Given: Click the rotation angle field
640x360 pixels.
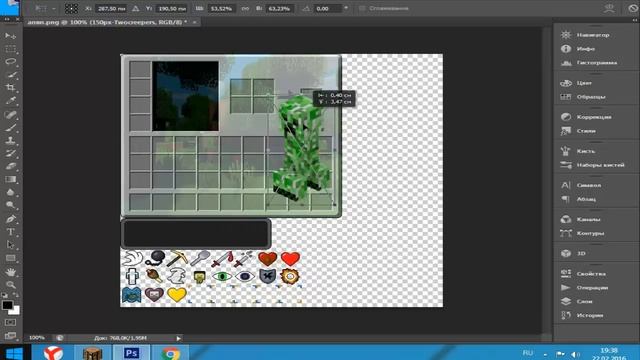Looking at the screenshot, I should (327, 9).
